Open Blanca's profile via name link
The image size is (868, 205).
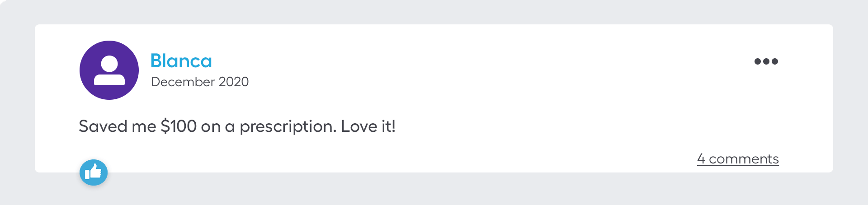click(x=181, y=61)
